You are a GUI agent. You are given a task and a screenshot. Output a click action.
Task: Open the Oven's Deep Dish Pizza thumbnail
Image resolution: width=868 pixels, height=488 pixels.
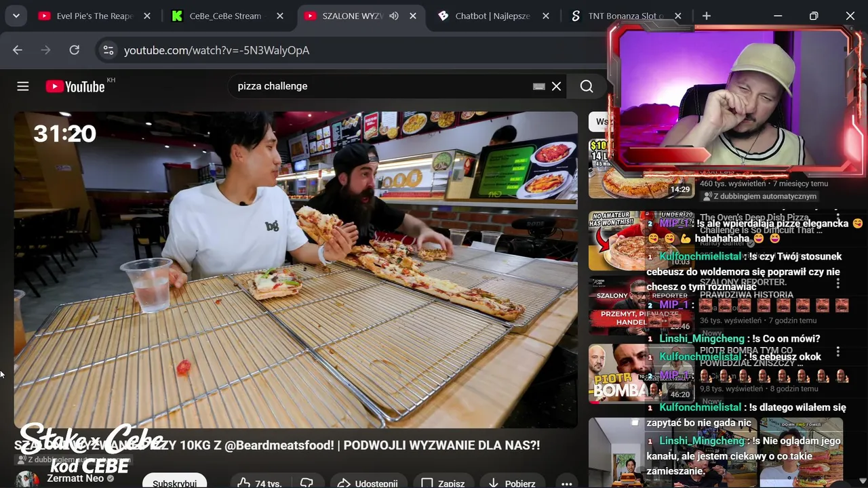642,241
